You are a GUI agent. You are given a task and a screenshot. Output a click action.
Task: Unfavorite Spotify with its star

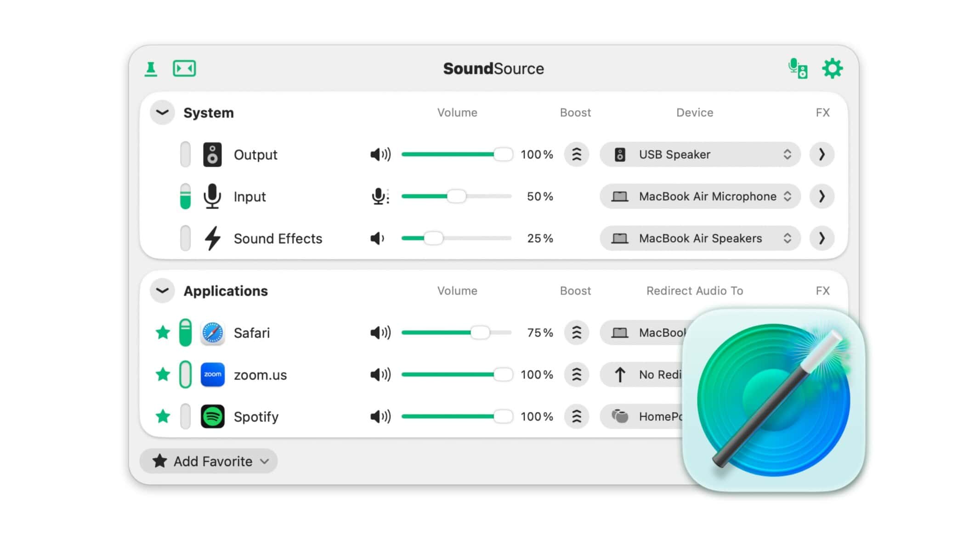(x=163, y=416)
